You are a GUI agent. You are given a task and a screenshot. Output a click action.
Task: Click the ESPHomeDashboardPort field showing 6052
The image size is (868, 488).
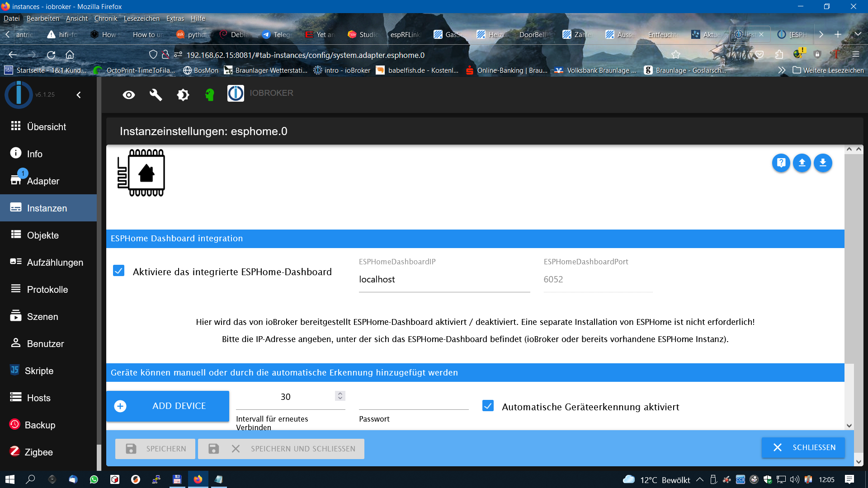[598, 280]
